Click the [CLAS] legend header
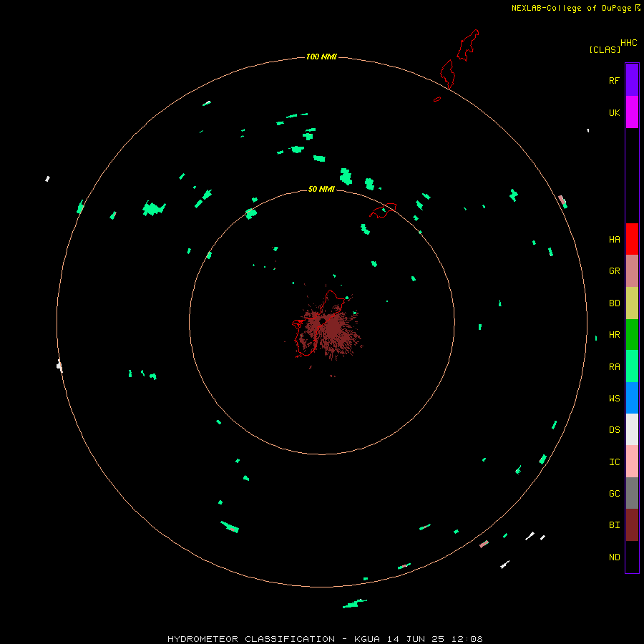 pos(605,49)
